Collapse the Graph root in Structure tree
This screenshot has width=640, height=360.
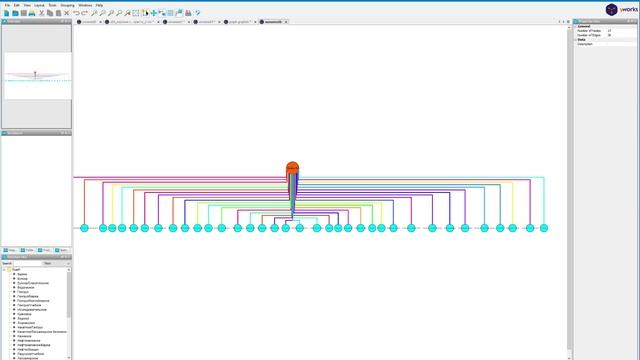4,270
